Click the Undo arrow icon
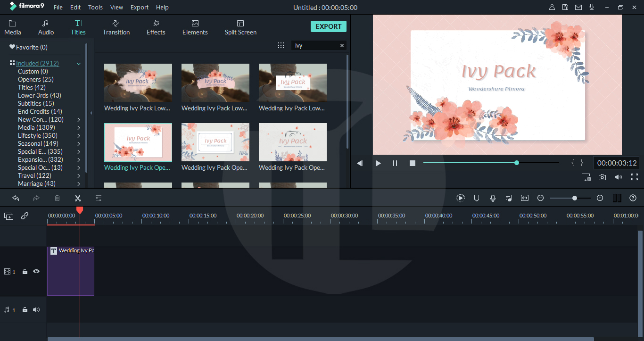Viewport: 644px width, 341px height. pos(16,198)
